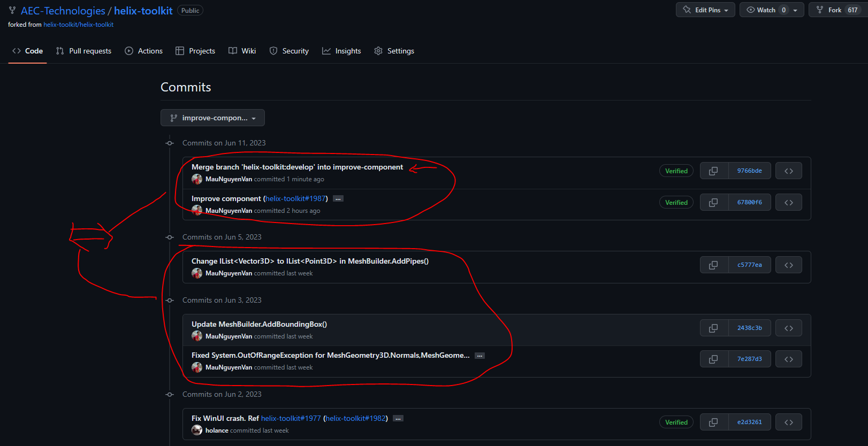Browse repository at commit e2d3261
The image size is (868, 446).
[789, 422]
